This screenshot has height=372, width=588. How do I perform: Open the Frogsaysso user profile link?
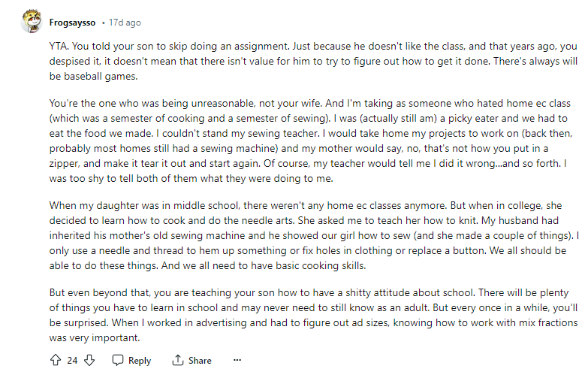[72, 23]
